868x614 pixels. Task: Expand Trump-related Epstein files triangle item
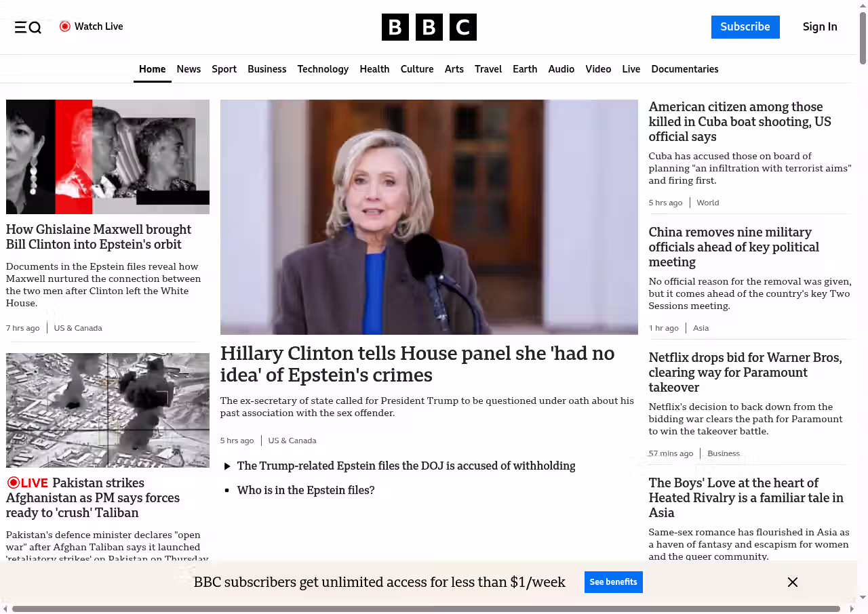pyautogui.click(x=227, y=466)
